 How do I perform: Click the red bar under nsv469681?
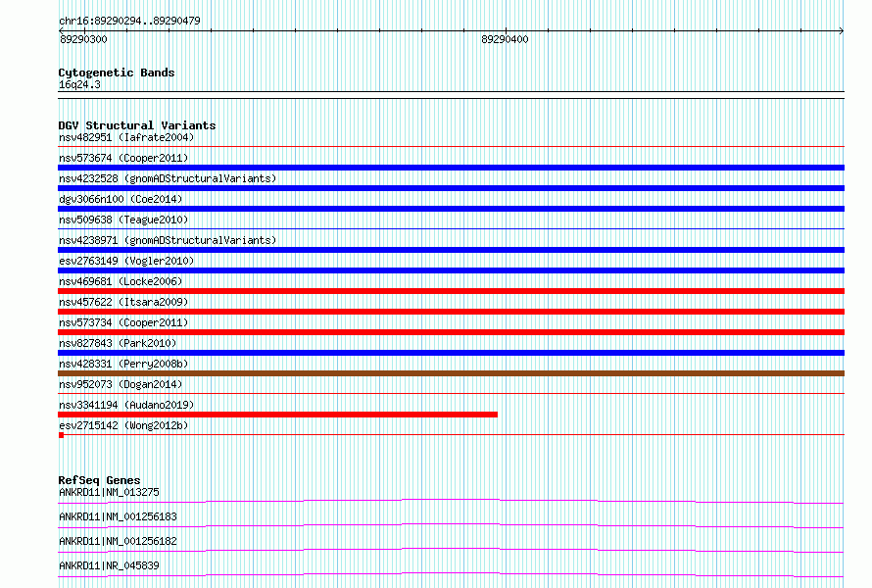451,291
